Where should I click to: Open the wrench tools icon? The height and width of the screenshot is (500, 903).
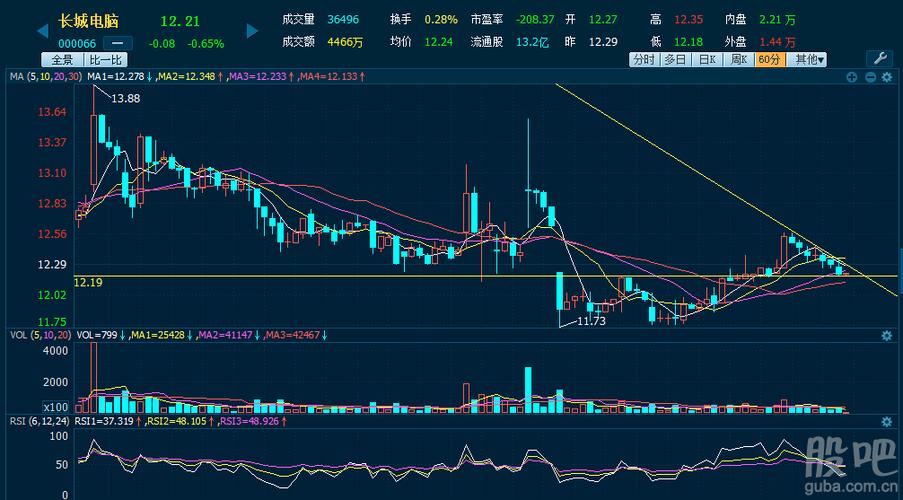[879, 58]
